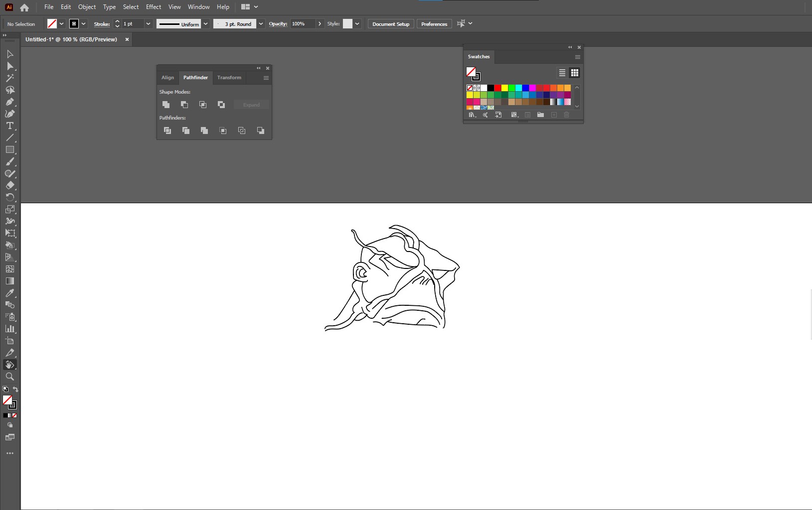Choose the Rotate tool

pos(10,197)
